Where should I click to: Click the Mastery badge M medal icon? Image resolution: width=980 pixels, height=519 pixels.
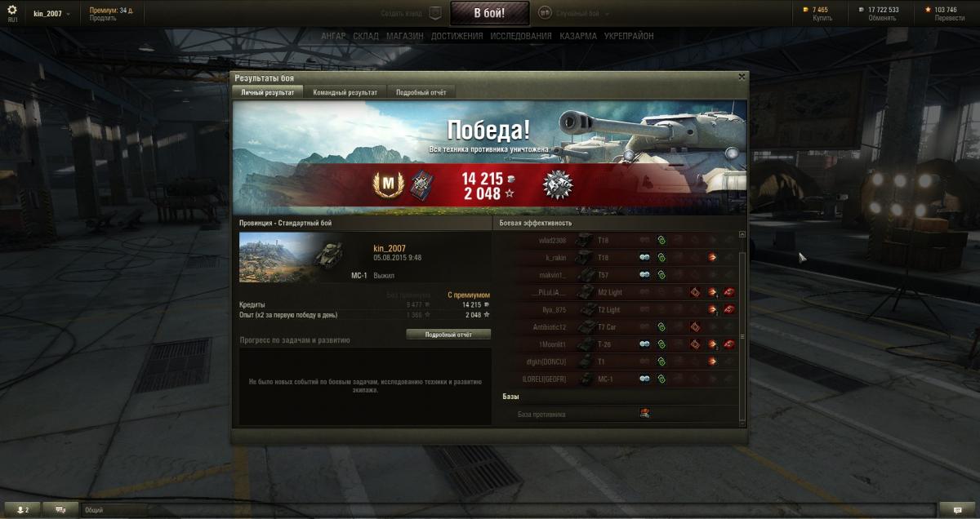pyautogui.click(x=384, y=184)
